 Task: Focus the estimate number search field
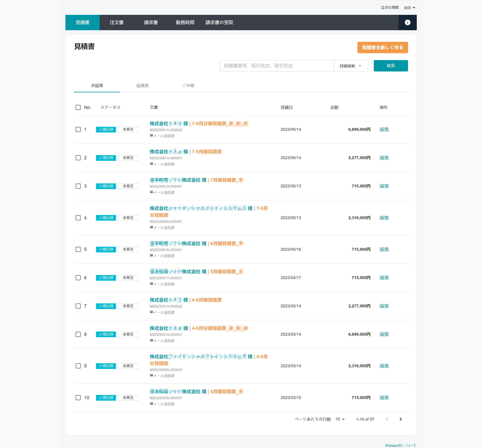[x=276, y=66]
